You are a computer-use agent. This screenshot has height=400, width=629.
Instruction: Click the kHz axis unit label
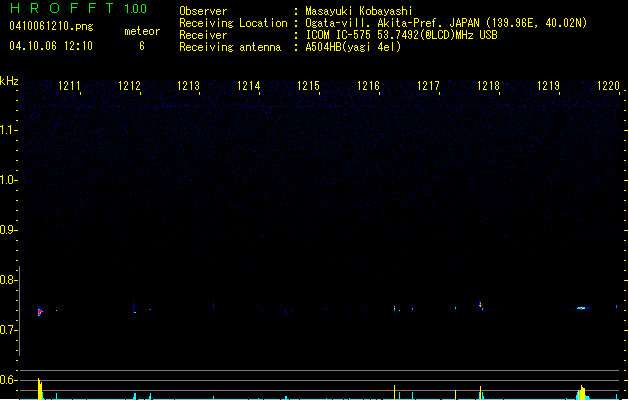(x=9, y=81)
